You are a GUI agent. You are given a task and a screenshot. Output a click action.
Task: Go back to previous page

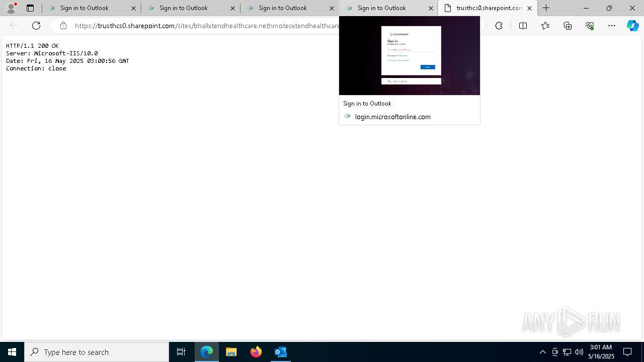(14, 26)
